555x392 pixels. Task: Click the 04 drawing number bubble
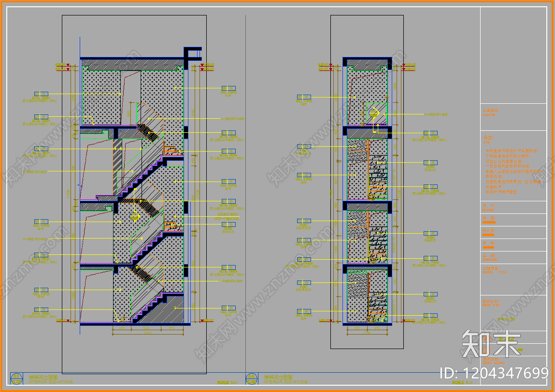(x=251, y=378)
